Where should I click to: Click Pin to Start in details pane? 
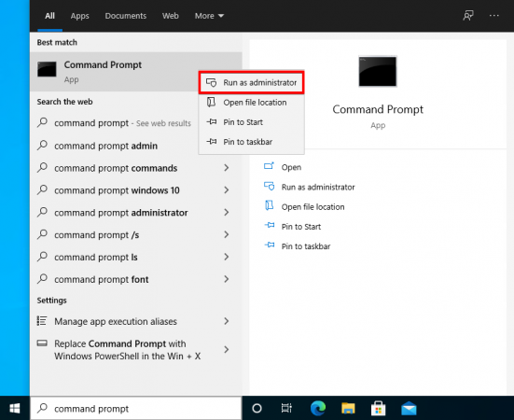click(x=301, y=226)
